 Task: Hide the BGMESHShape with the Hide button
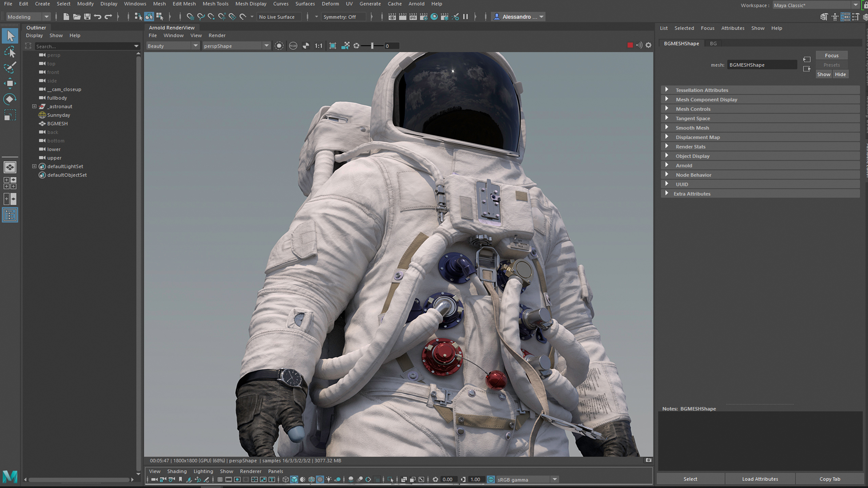[x=841, y=74]
